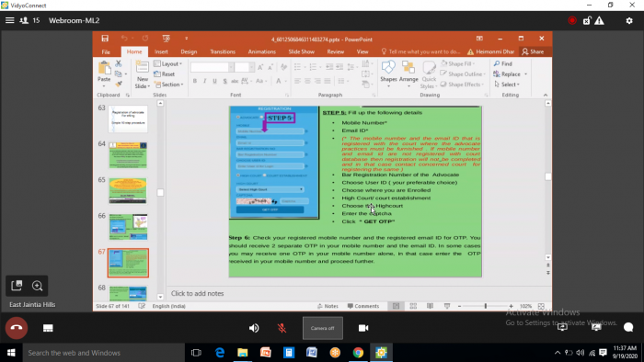
Task: Click Comments in the status bar
Action: 363,306
